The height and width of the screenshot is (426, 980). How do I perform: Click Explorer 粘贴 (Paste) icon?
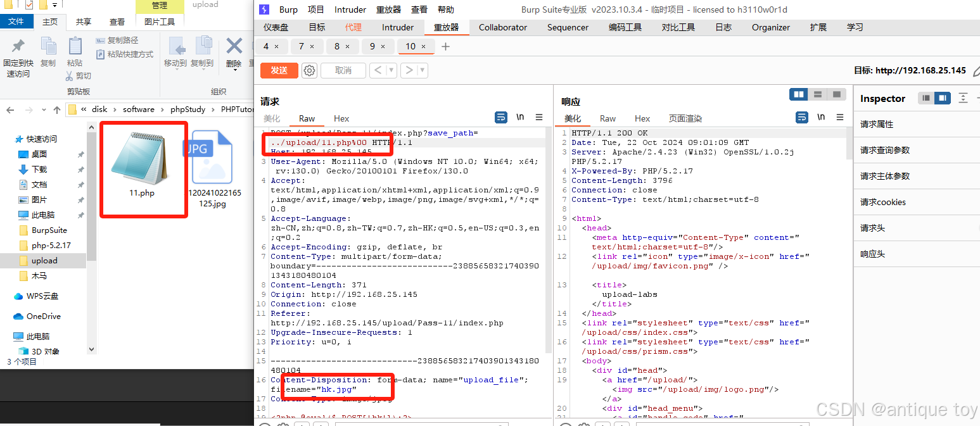coord(75,46)
